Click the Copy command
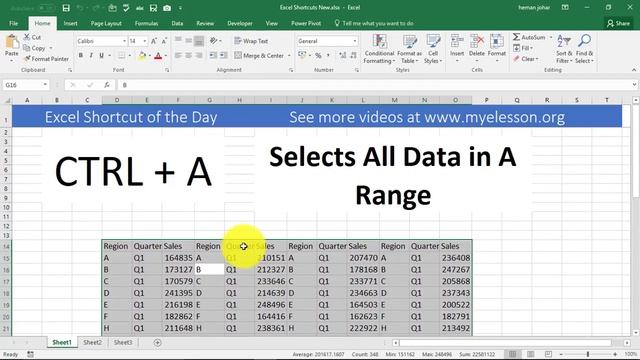640x360 pixels. point(35,48)
